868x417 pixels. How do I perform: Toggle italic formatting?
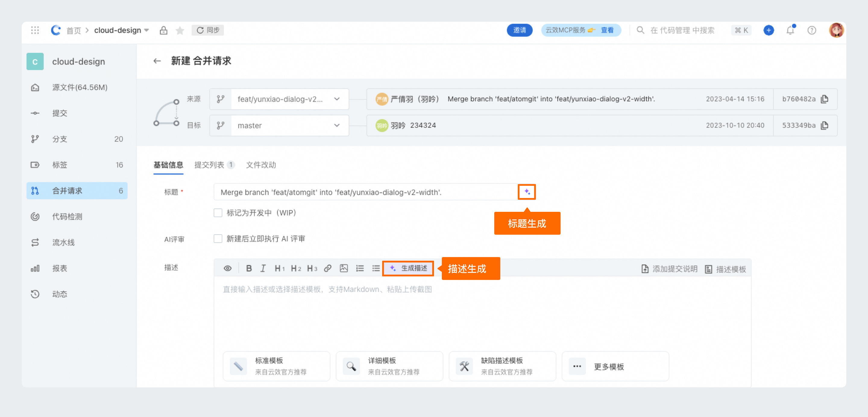click(x=263, y=268)
